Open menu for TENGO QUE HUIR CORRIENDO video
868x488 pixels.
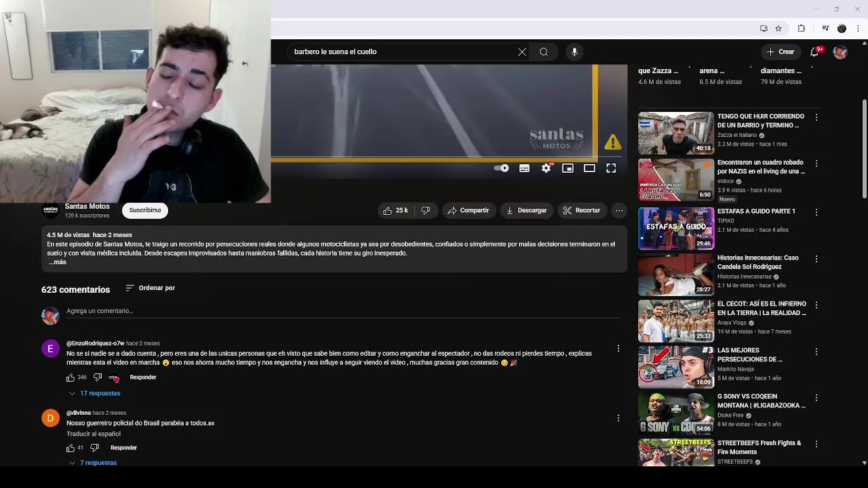click(x=816, y=117)
